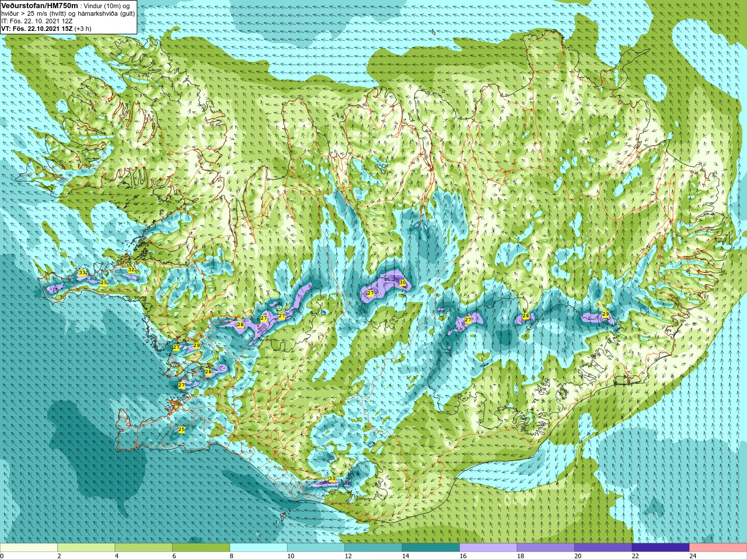Screen dimensions: 747x560
Task: Click the 'Veðurstofan/HM750m' title text
Action: point(40,5)
